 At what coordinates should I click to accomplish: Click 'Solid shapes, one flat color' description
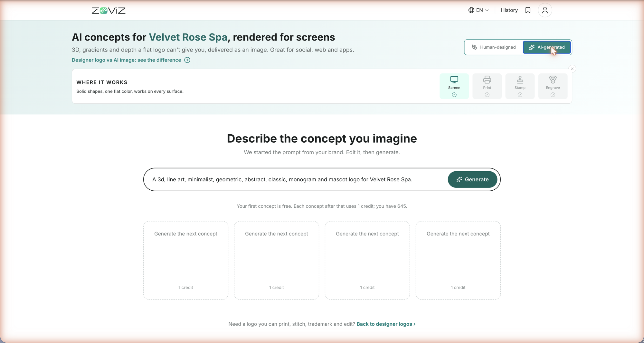click(130, 91)
